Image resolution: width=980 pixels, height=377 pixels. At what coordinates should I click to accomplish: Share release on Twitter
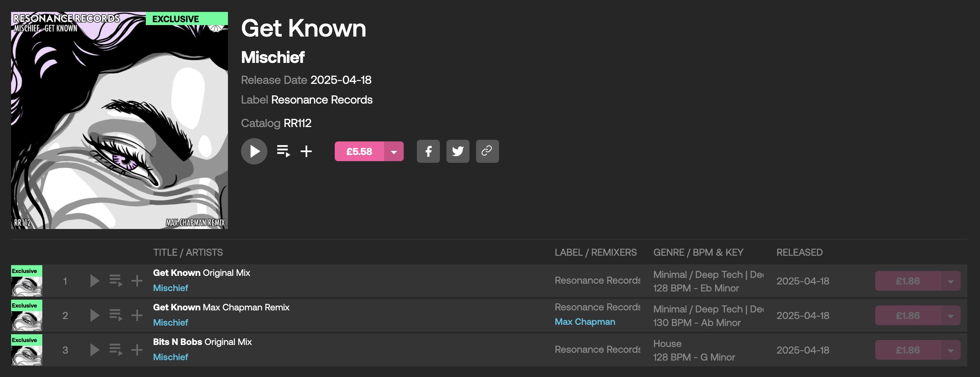[x=458, y=151]
